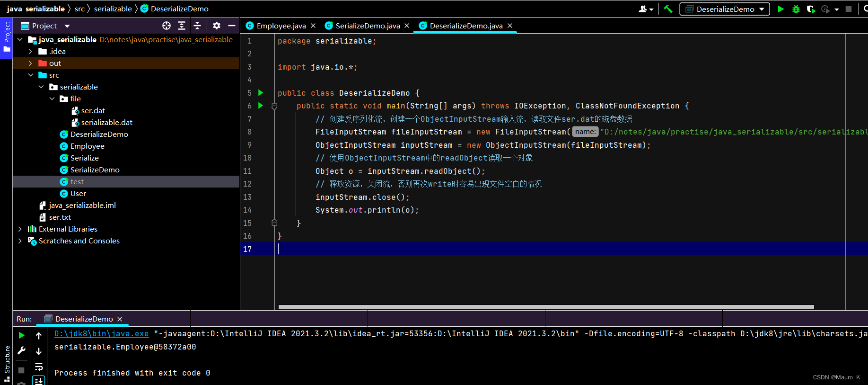Screen dimensions: 868x385
Task: Run DeserializeDemo from the top toolbar
Action: click(781, 9)
